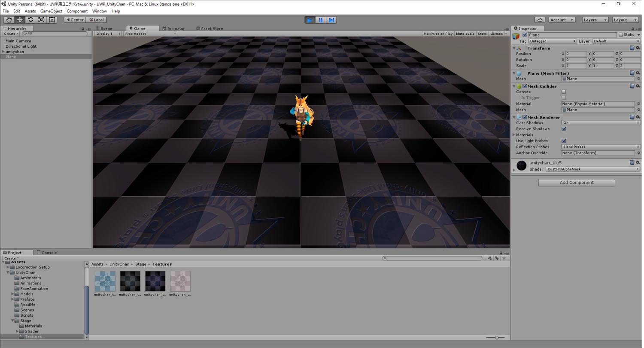Enable Mesh Collider component checkbox
This screenshot has height=348, width=644.
[x=525, y=86]
